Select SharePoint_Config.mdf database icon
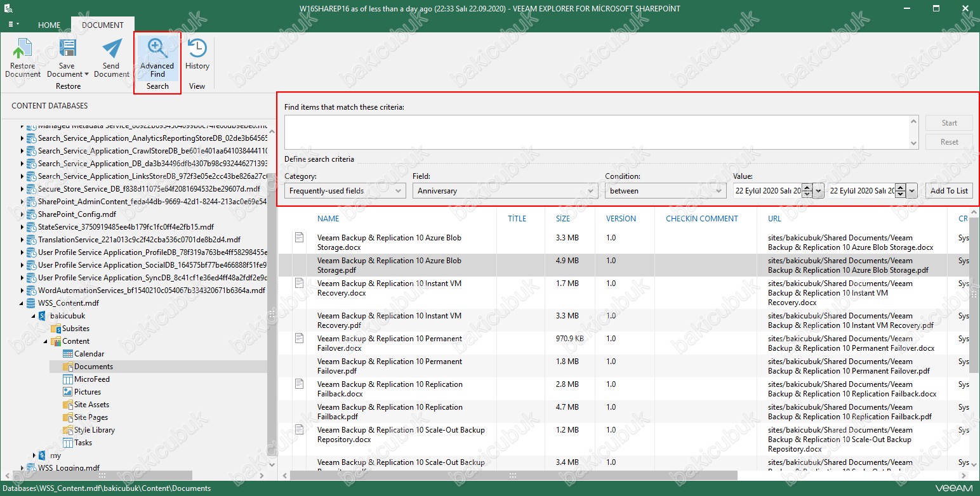This screenshot has width=980, height=496. coord(31,214)
